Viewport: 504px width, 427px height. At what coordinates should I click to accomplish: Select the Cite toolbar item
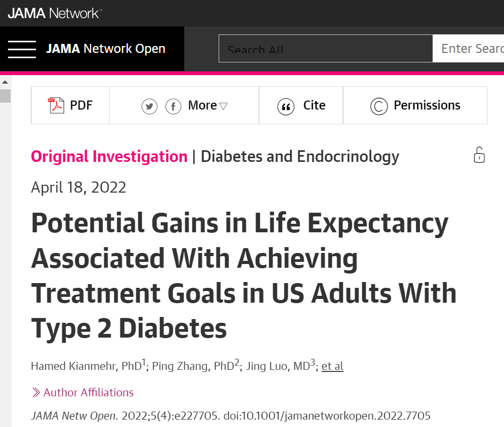tap(301, 105)
